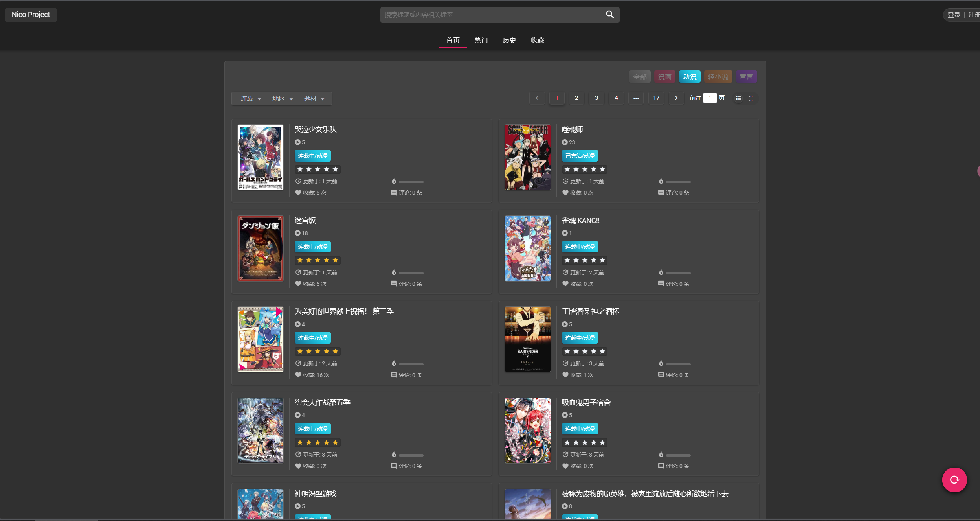Expand the 连载 status dropdown
The image size is (980, 521).
click(x=249, y=98)
